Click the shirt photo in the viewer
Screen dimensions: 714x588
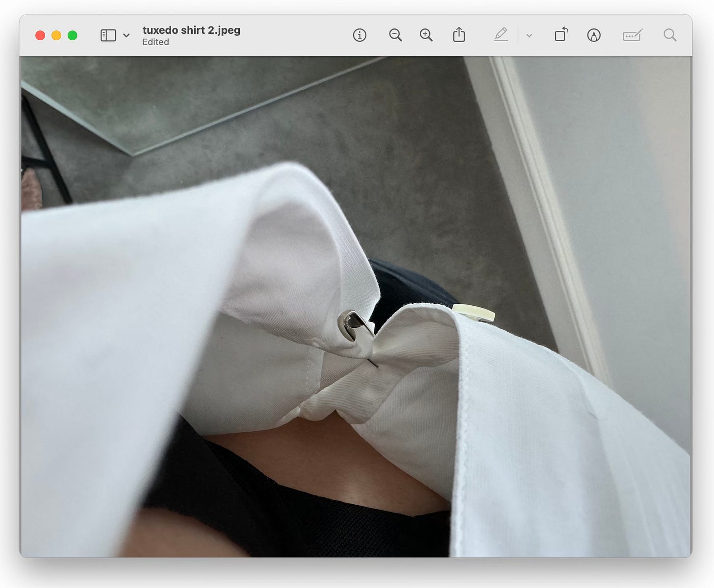coord(356,307)
